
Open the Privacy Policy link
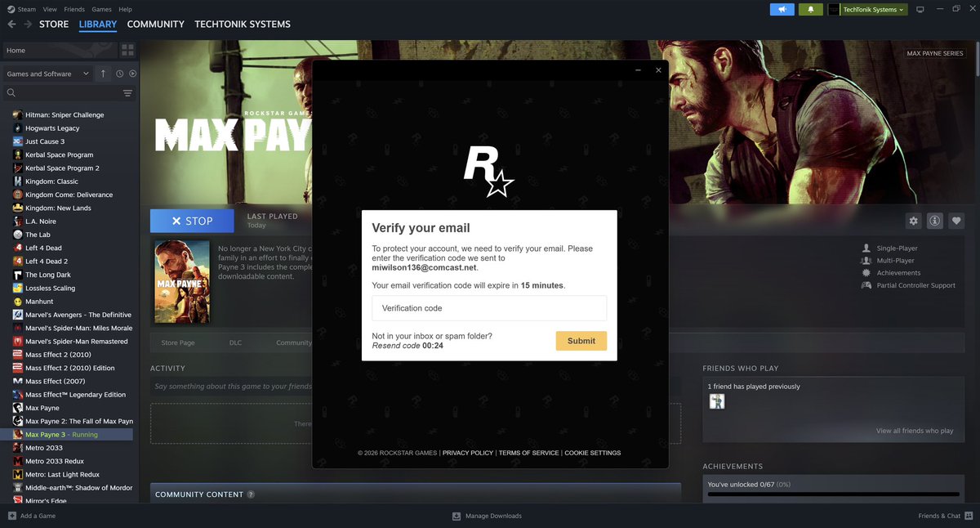click(468, 453)
